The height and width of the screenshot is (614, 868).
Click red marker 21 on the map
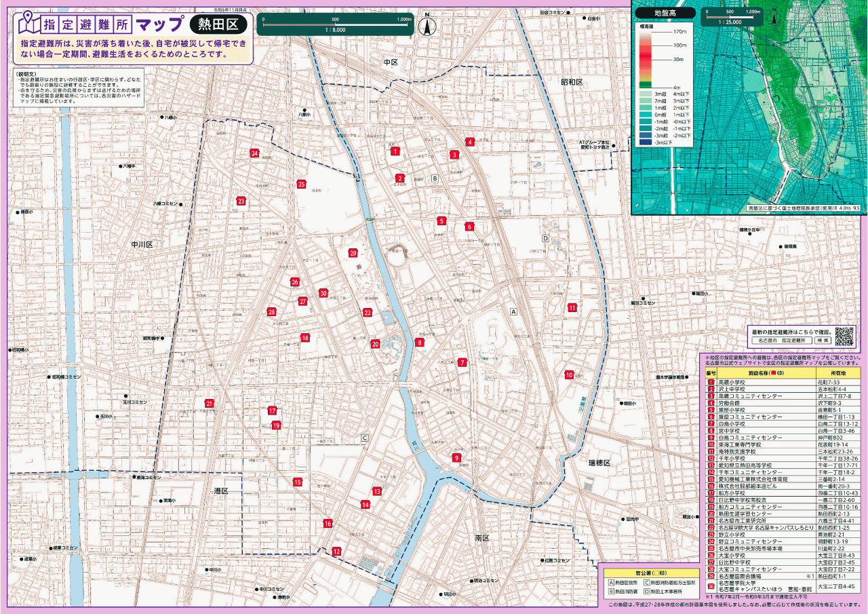209,404
